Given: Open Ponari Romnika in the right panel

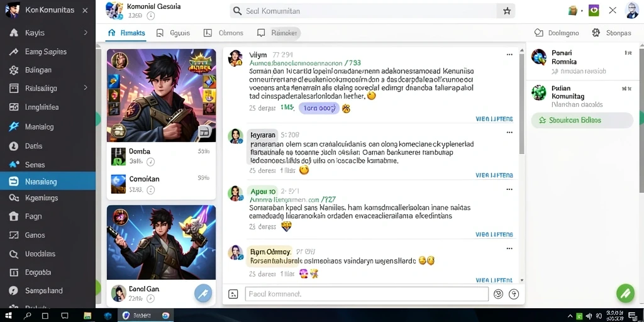Looking at the screenshot, I should (x=582, y=62).
